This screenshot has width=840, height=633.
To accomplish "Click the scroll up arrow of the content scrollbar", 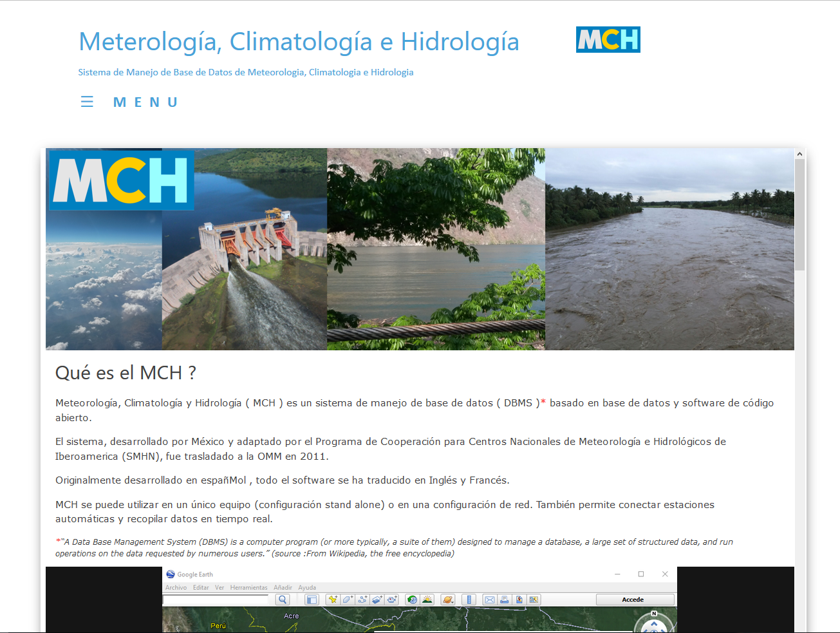I will 799,154.
